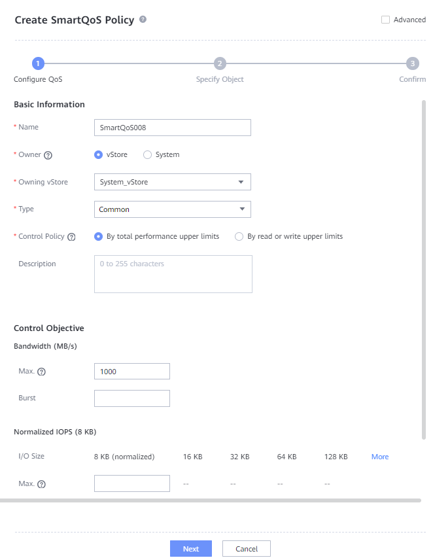Select the vStore owner radio button
Image resolution: width=433 pixels, height=560 pixels.
click(98, 155)
